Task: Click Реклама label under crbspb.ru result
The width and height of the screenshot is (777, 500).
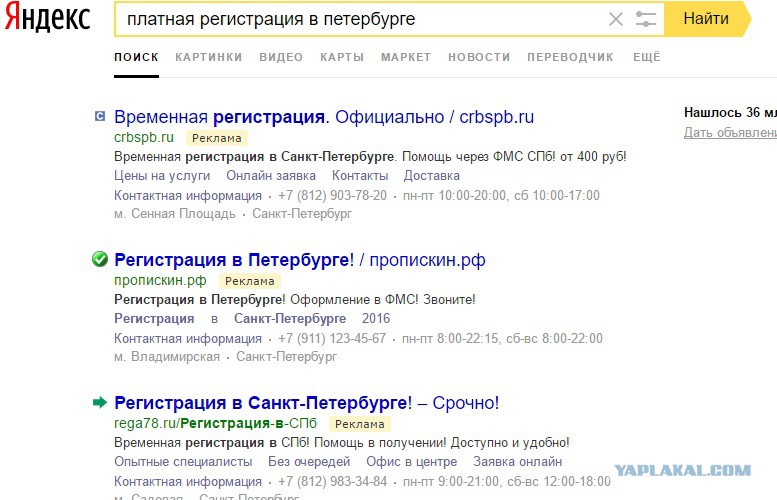Action: click(x=217, y=138)
